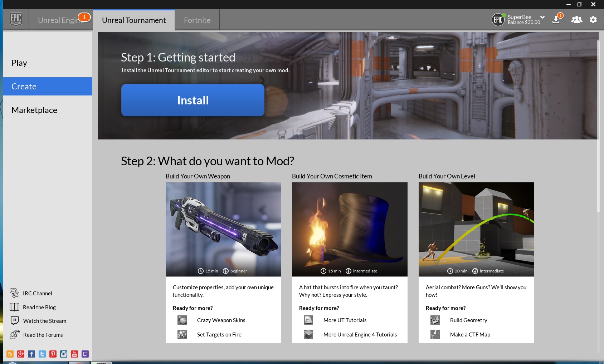Select Create in the sidebar
This screenshot has height=364, width=604.
[x=48, y=87]
